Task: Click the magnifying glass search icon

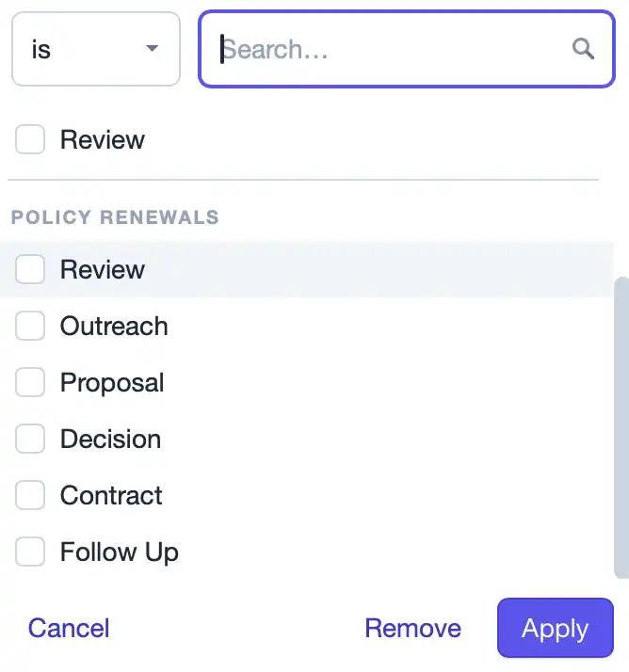Action: tap(583, 49)
